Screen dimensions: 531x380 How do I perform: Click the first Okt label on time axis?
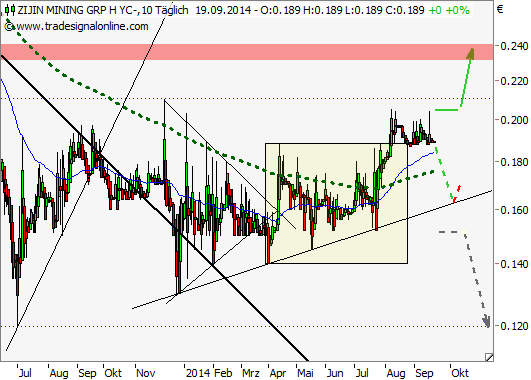click(113, 373)
